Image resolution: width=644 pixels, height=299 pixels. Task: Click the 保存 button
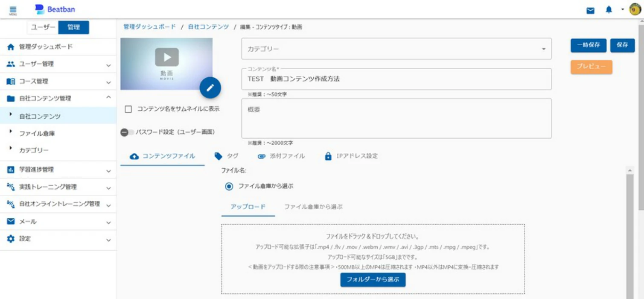pyautogui.click(x=622, y=45)
